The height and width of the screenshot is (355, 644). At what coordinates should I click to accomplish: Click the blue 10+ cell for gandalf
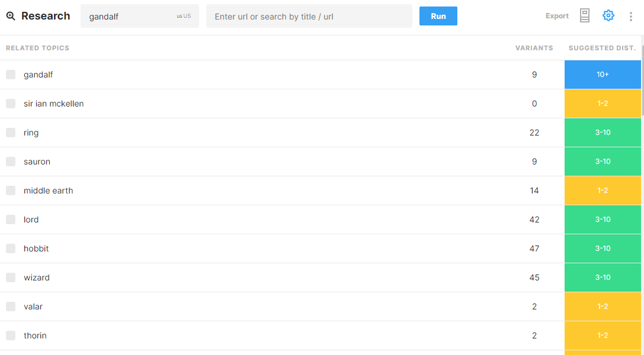[603, 75]
